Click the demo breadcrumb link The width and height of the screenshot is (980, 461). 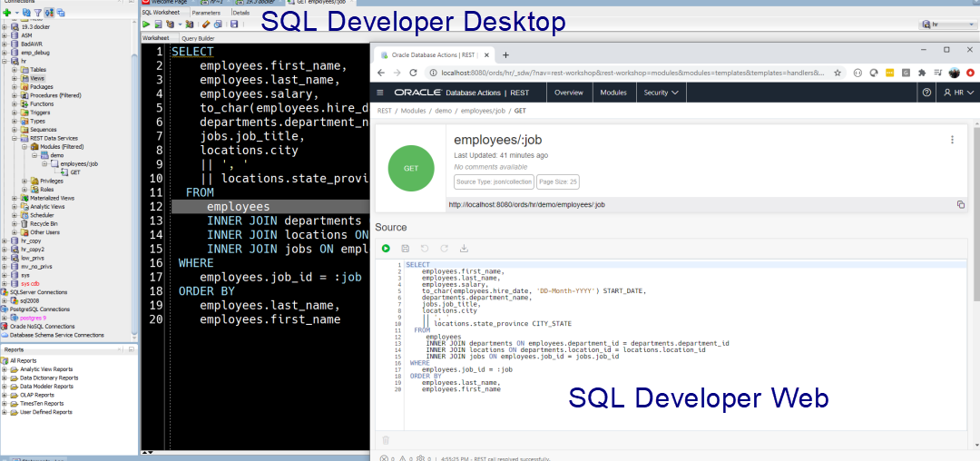443,111
